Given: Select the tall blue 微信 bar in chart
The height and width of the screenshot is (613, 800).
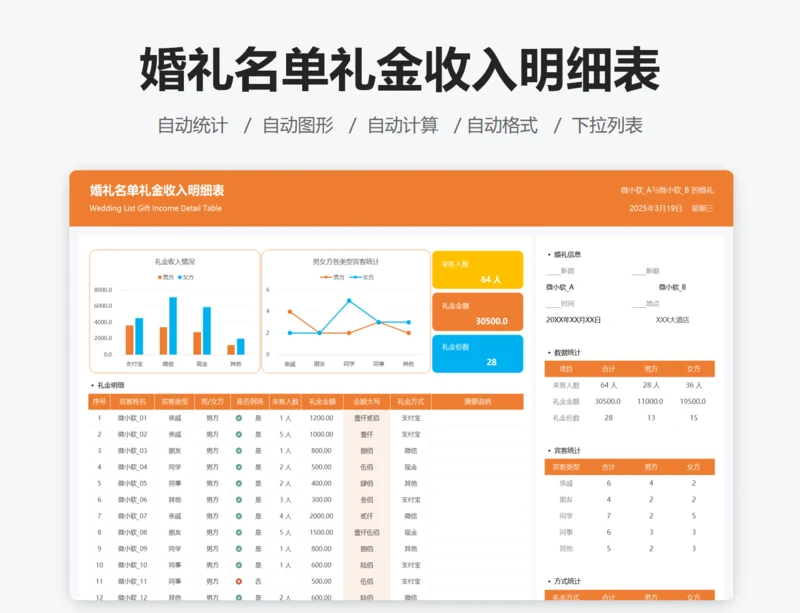Looking at the screenshot, I should 173,326.
